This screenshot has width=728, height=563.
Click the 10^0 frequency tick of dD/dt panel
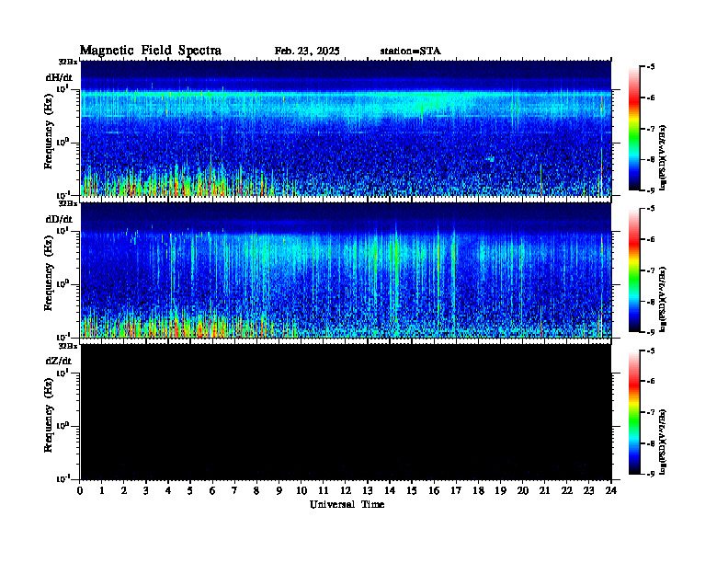63,284
